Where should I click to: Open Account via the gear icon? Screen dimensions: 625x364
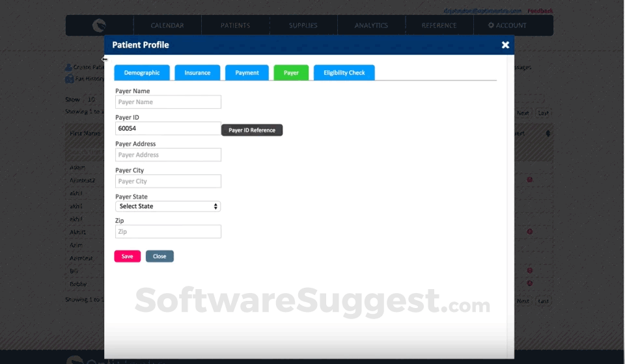point(492,25)
